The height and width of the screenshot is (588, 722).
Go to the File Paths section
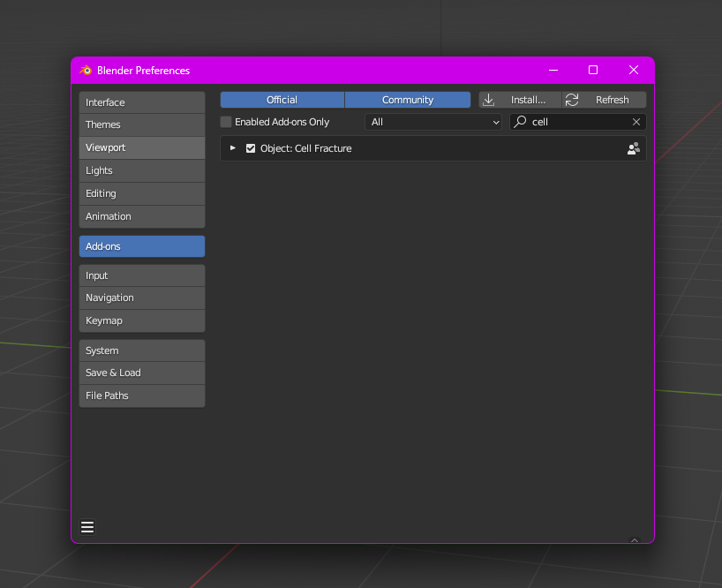click(x=141, y=396)
